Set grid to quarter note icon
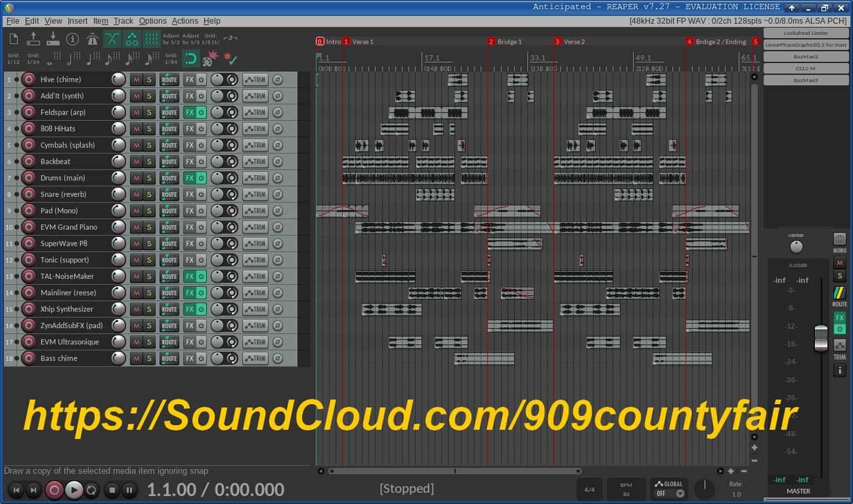853x504 pixels. pos(92,59)
